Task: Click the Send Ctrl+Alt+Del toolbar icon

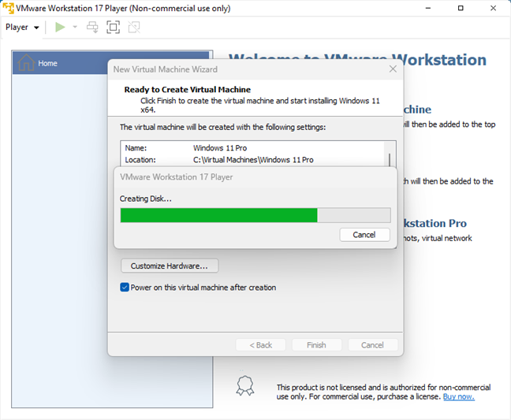Action: click(x=92, y=28)
